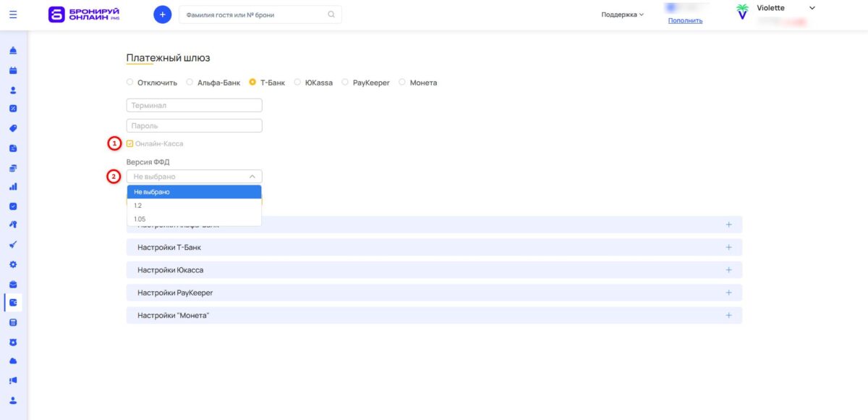Open the hamburger menu in the header

coord(13,14)
